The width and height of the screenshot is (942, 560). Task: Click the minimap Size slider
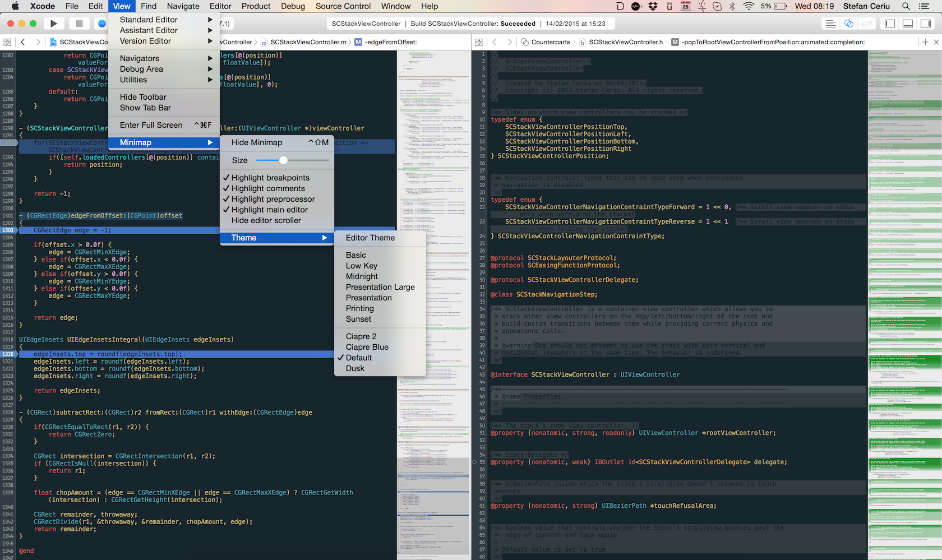(x=284, y=160)
